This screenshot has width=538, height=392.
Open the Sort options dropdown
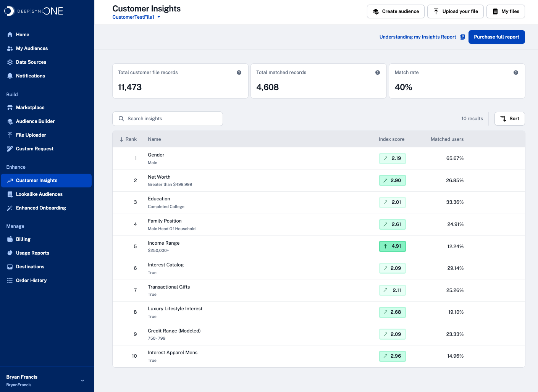[509, 119]
